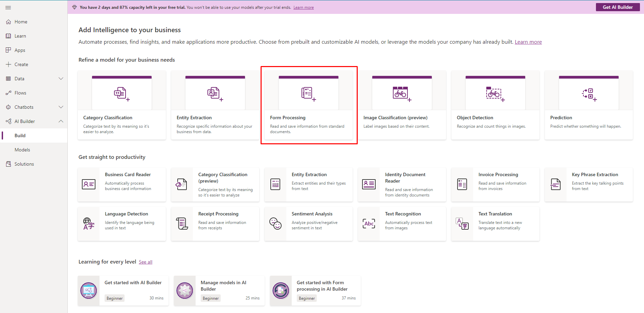644x313 pixels.
Task: Click the Language Detection globe icon
Action: pyautogui.click(x=88, y=224)
